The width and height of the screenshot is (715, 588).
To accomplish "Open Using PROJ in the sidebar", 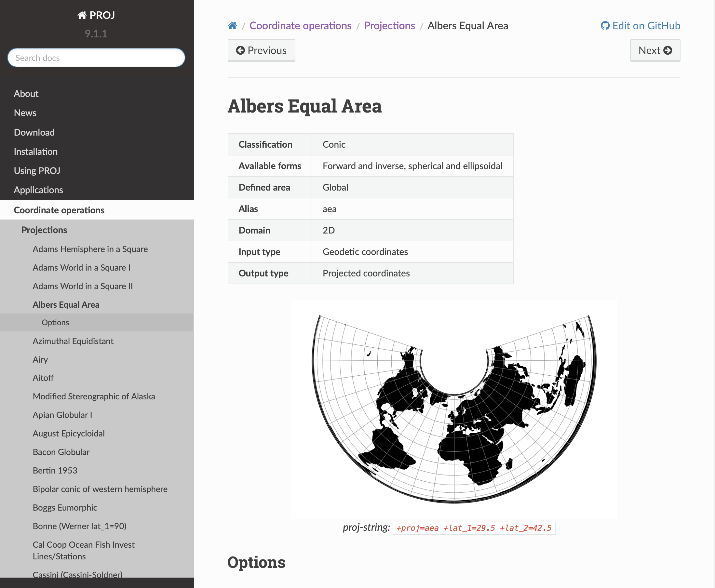I will [x=37, y=171].
